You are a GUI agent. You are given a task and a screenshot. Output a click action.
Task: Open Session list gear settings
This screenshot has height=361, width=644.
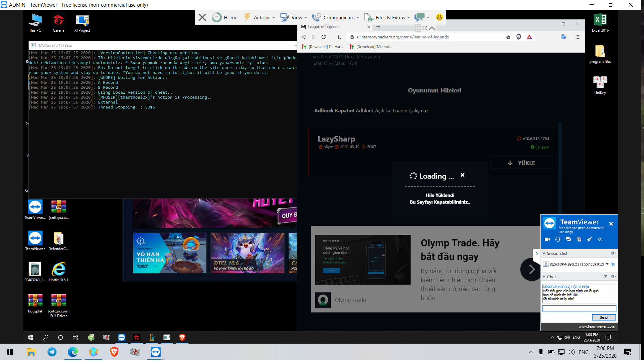613,253
